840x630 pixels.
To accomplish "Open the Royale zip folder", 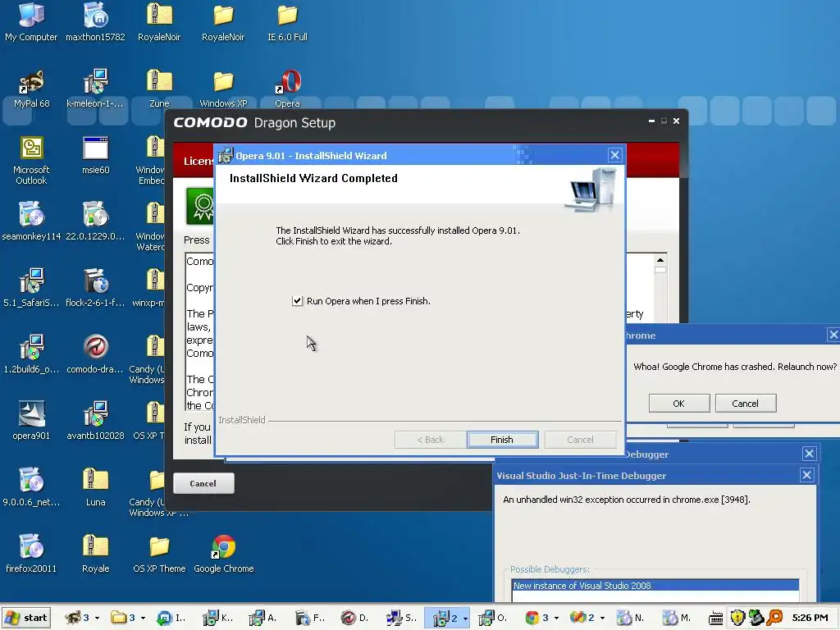I will pos(95,553).
